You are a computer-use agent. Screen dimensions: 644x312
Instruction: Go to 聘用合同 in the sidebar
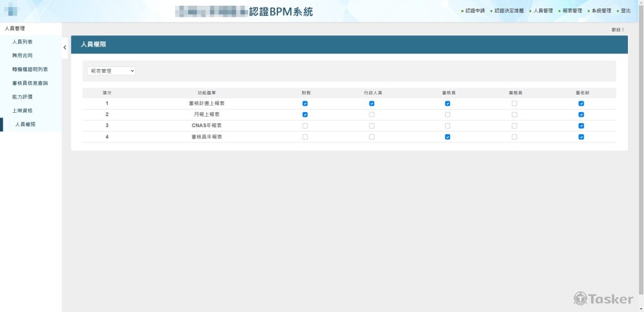[x=23, y=55]
